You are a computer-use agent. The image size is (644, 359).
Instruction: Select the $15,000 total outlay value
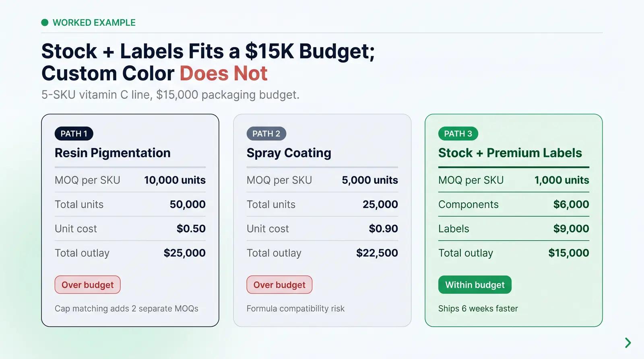tap(569, 253)
